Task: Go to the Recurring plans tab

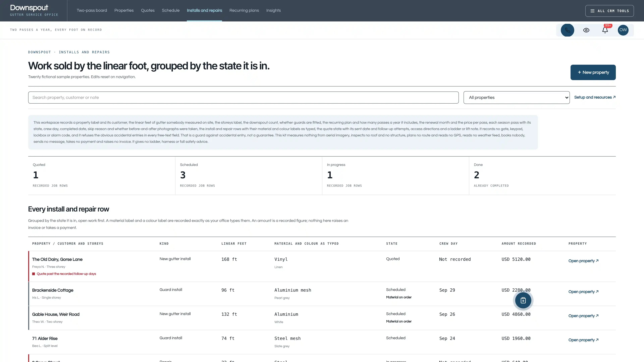Action: pyautogui.click(x=244, y=11)
